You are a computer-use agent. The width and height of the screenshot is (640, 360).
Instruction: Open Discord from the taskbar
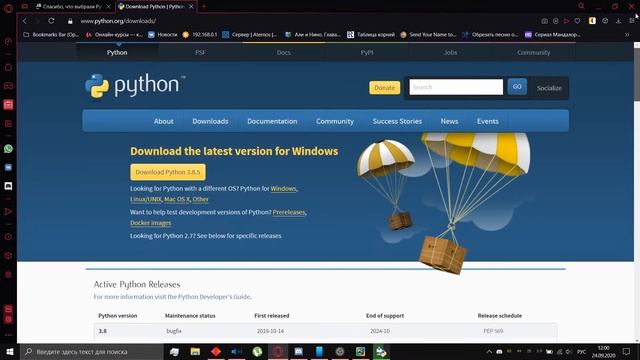(298, 351)
